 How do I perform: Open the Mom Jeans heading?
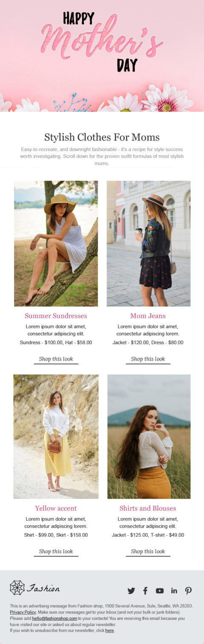148,316
